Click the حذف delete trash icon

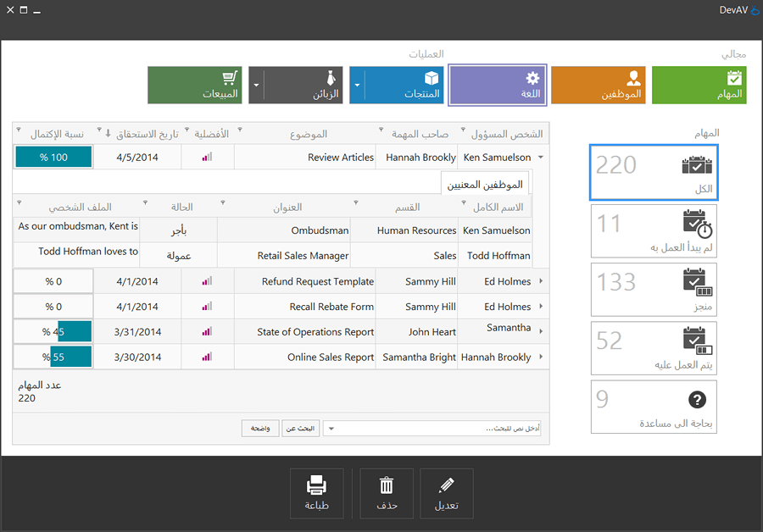(387, 493)
